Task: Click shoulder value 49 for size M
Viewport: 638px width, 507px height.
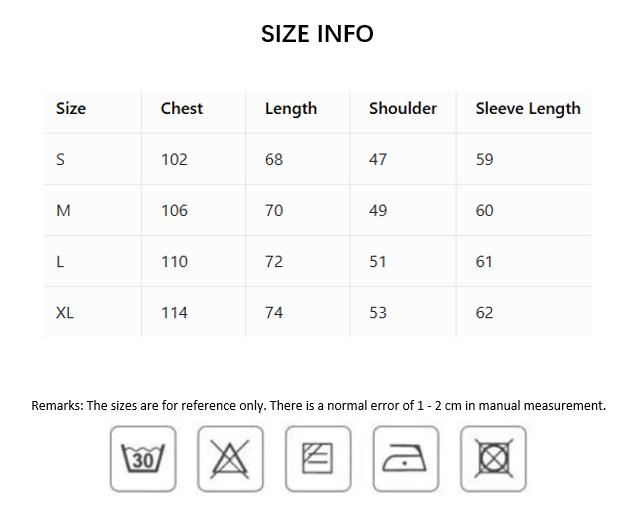Action: point(378,210)
